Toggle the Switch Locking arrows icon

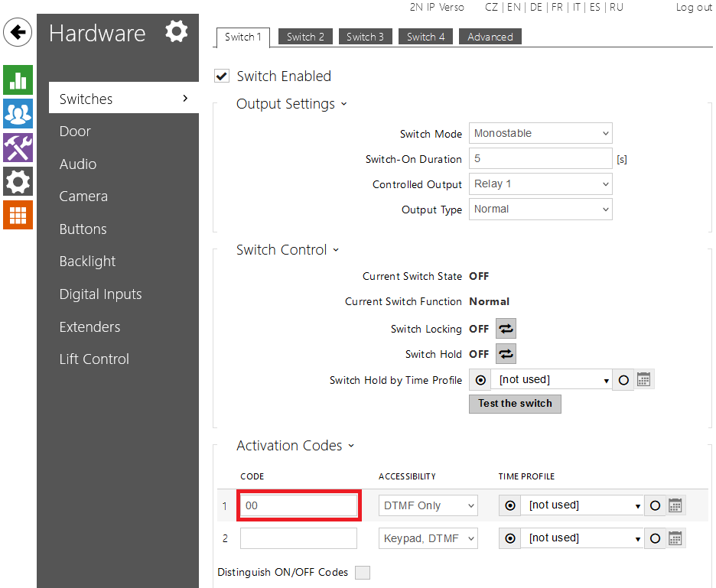[x=506, y=329]
